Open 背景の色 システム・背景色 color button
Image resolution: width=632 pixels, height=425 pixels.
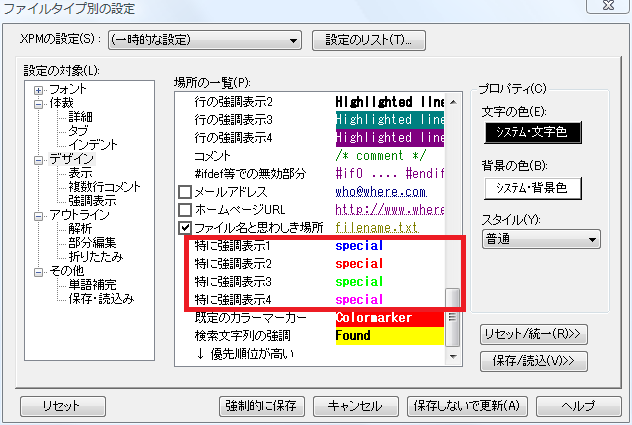click(533, 188)
